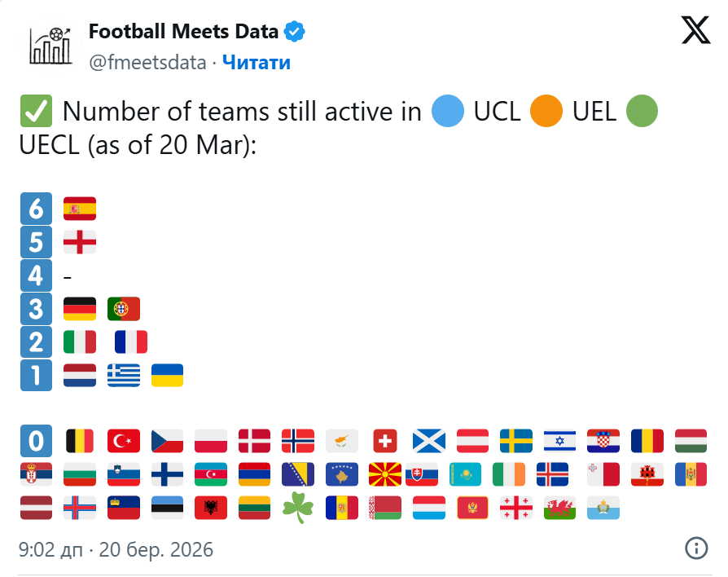Click the Spain flag emoji

(x=80, y=209)
